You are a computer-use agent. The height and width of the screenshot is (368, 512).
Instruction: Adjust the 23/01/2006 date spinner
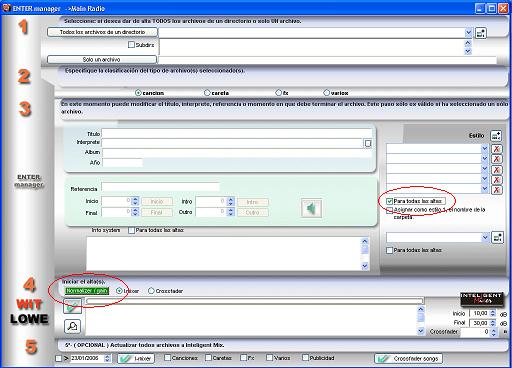pos(107,358)
